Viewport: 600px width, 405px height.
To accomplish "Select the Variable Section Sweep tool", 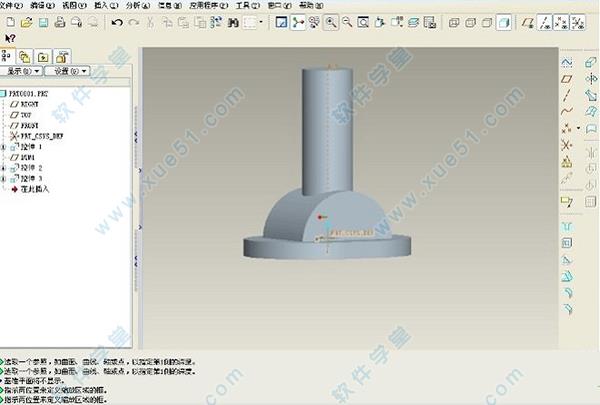I will 591,95.
